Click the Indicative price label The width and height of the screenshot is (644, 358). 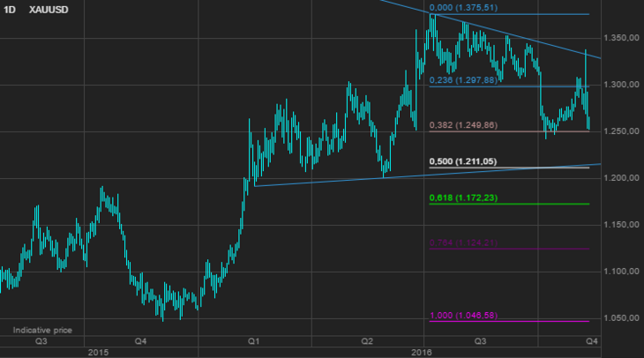point(41,330)
